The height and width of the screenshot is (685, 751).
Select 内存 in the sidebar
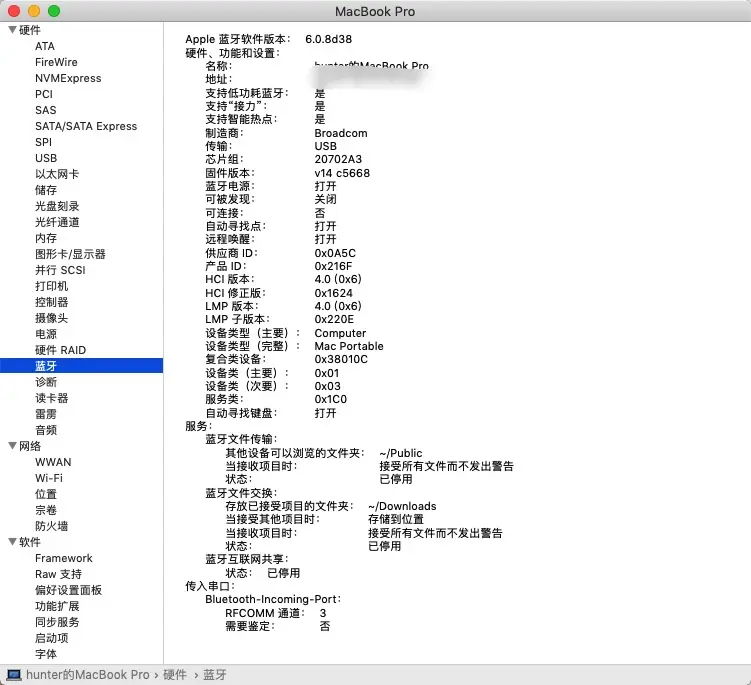click(46, 238)
